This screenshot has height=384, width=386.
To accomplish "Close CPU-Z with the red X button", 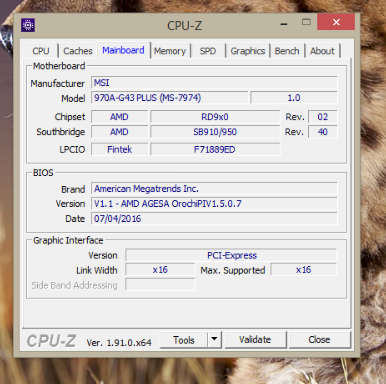I will point(336,22).
